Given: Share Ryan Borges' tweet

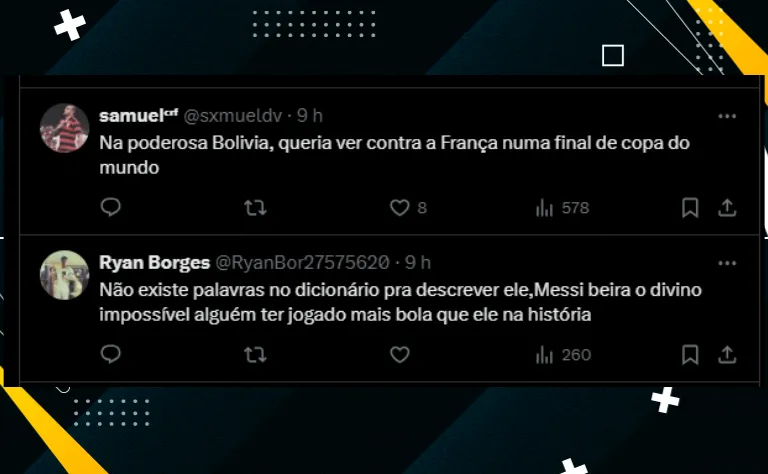Looking at the screenshot, I should pos(727,355).
